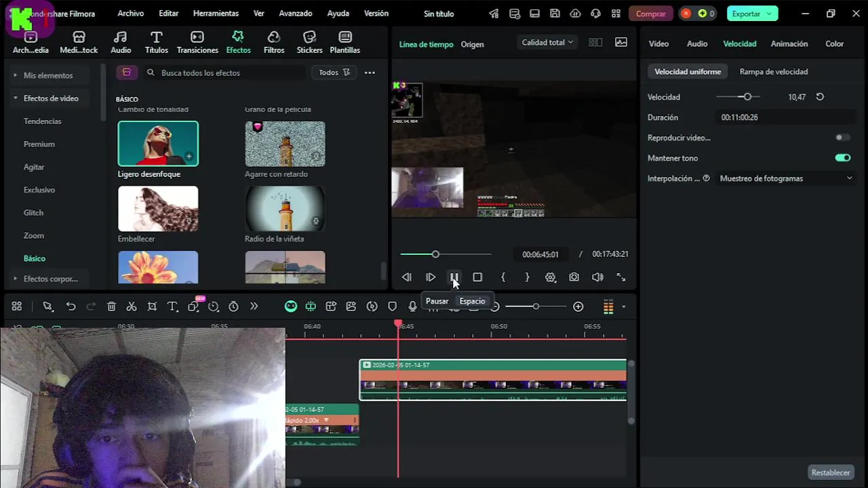Open the Herramientas menu
868x488 pixels.
pyautogui.click(x=216, y=14)
